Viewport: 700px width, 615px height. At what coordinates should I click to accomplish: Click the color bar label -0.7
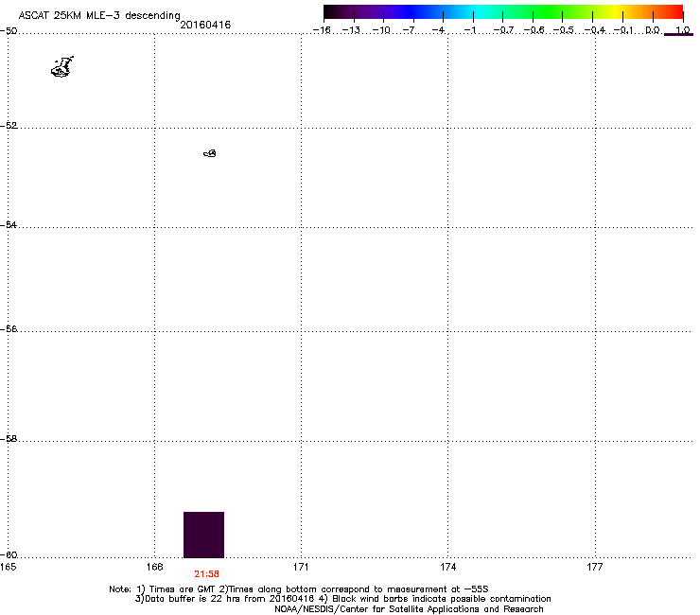[503, 30]
